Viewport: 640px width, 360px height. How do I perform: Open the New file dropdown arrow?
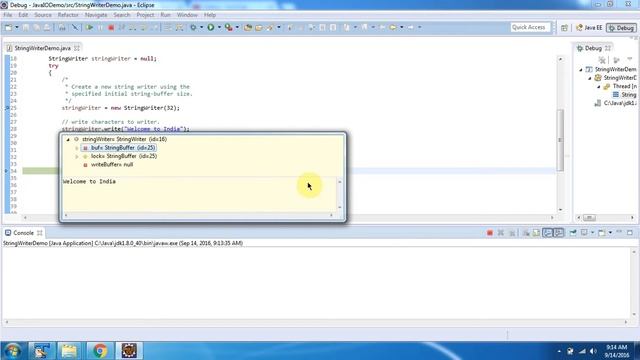click(x=17, y=27)
